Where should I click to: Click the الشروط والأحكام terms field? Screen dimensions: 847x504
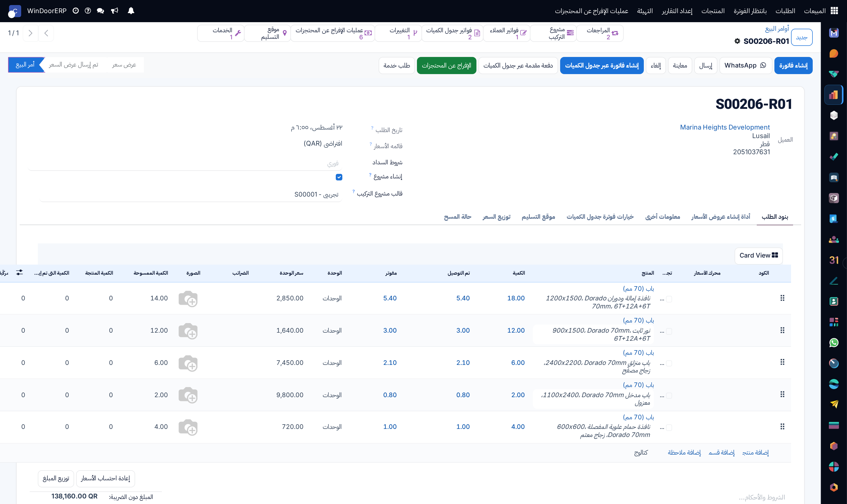pos(762,497)
